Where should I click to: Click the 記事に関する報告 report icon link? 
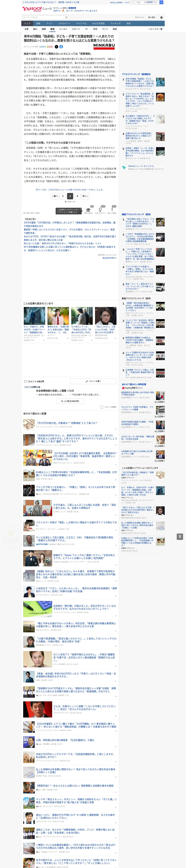32,213
